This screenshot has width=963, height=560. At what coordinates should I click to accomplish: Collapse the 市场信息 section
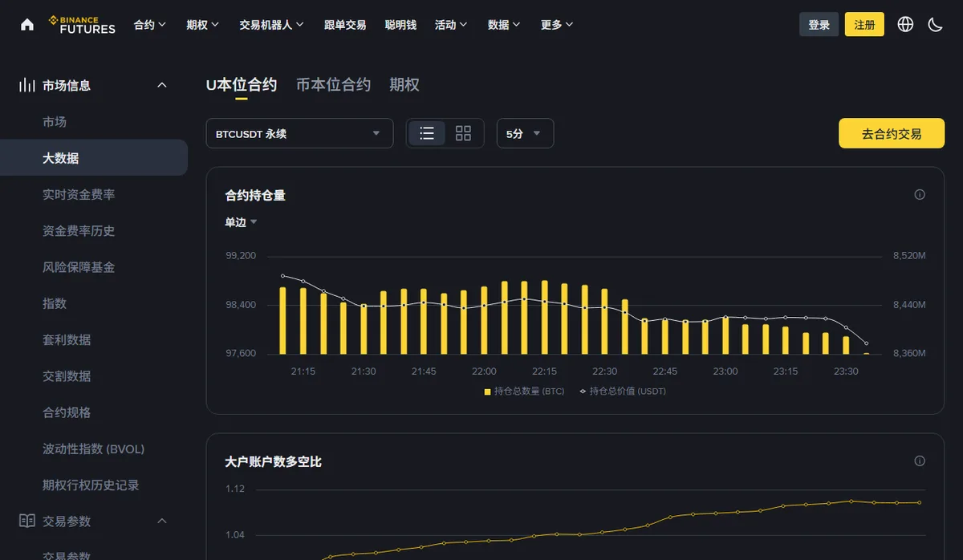tap(161, 85)
